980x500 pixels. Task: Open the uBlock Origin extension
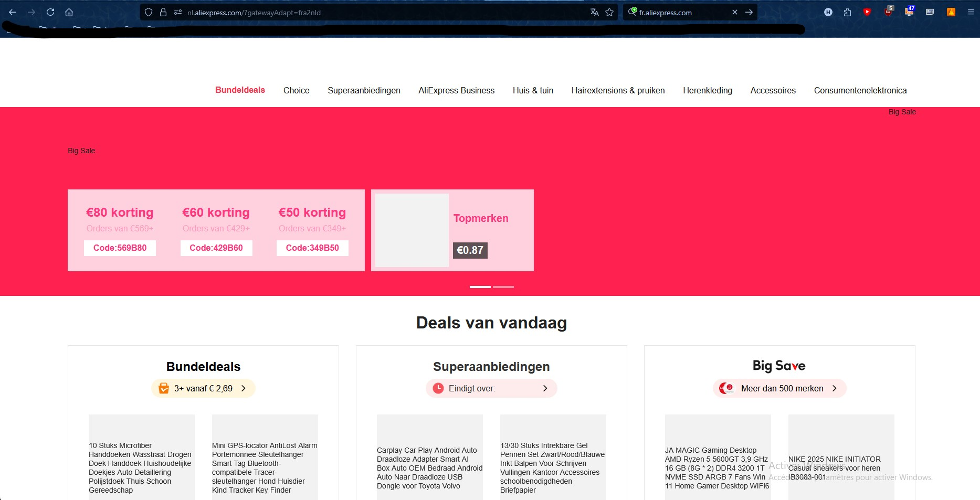tap(888, 11)
